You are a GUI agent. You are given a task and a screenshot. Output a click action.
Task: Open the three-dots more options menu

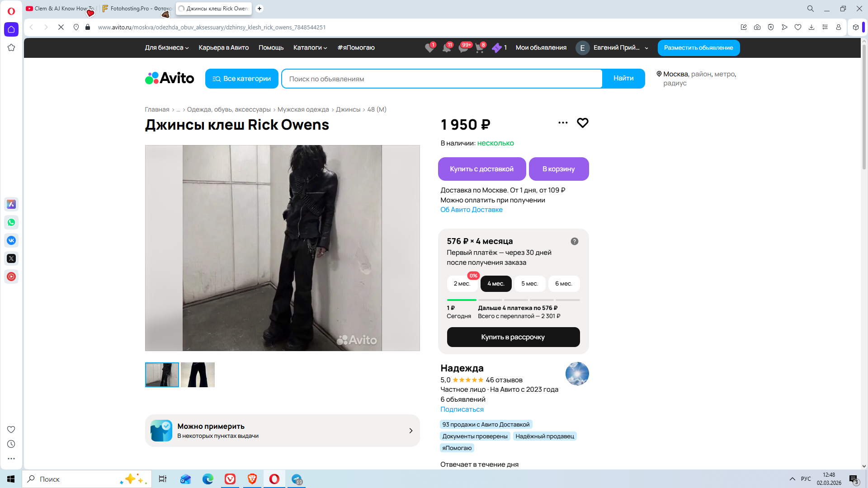pos(562,123)
